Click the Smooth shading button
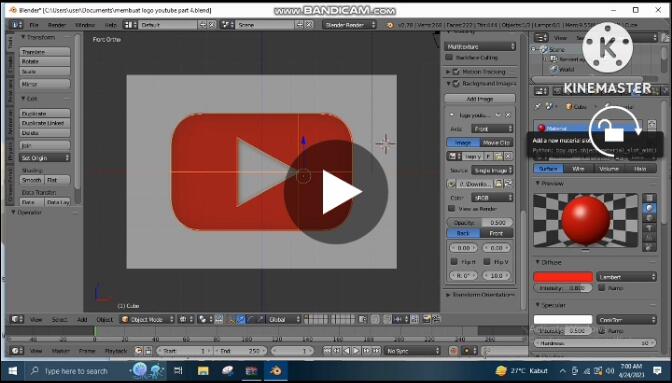The image size is (672, 383). [32, 180]
